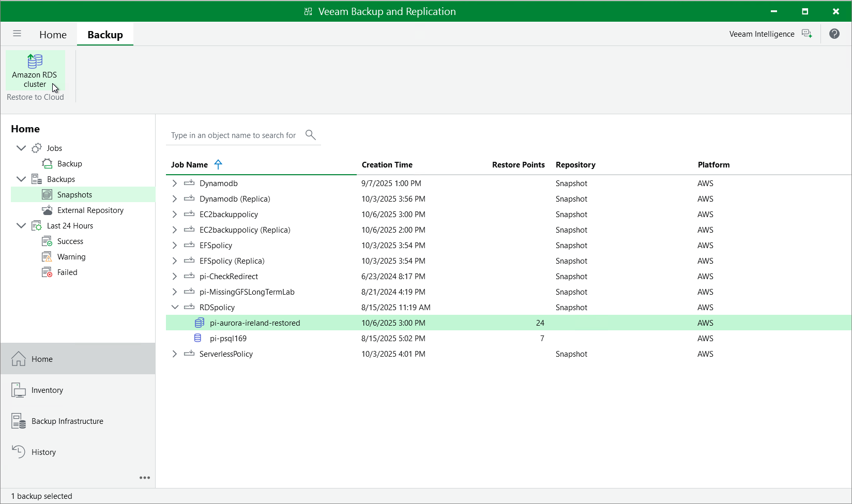Open the hamburger menu icon
Image resolution: width=852 pixels, height=504 pixels.
(x=17, y=34)
